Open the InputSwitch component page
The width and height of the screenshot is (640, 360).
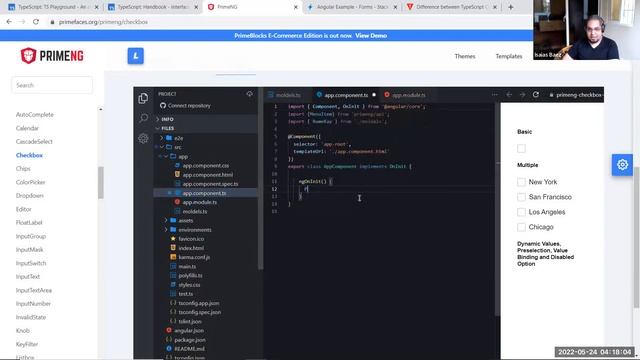tap(31, 263)
